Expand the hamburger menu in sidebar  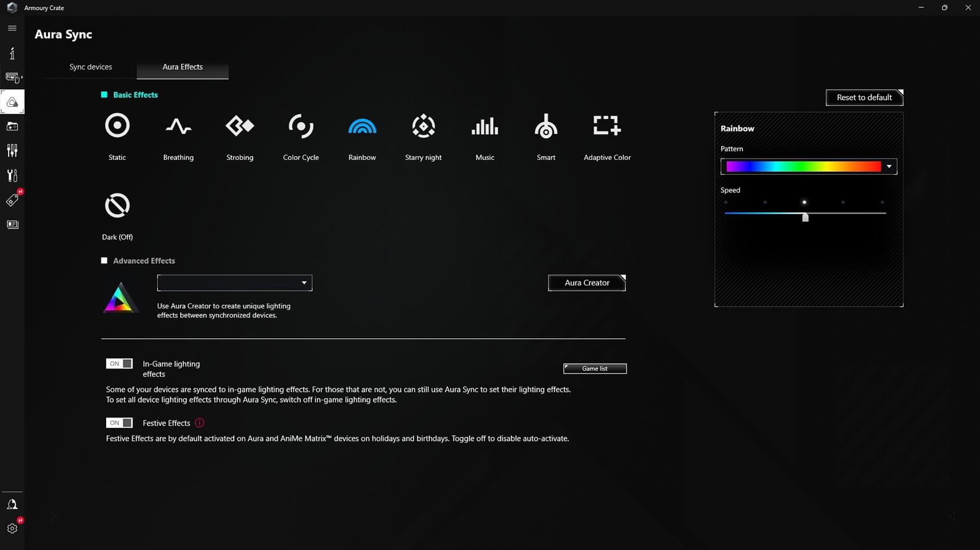coord(12,28)
